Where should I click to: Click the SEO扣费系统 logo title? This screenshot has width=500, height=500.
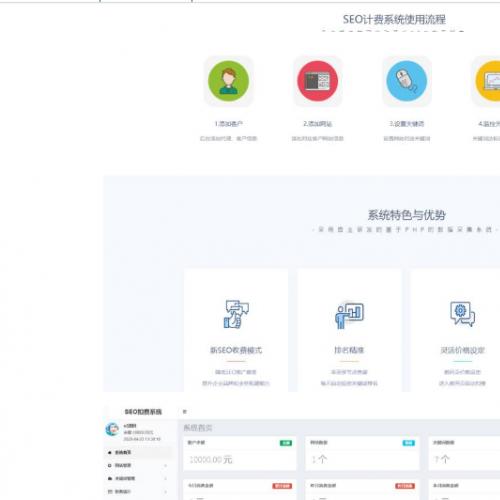(x=143, y=412)
